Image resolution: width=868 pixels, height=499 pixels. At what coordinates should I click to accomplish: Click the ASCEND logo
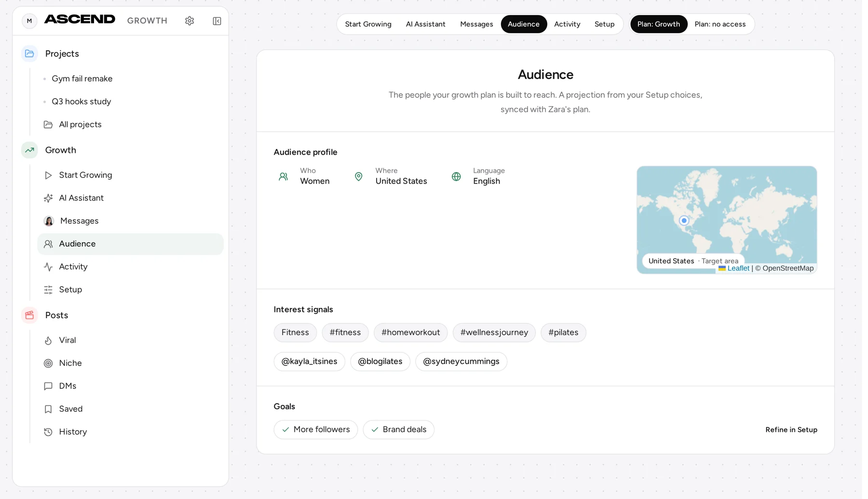[x=80, y=20]
